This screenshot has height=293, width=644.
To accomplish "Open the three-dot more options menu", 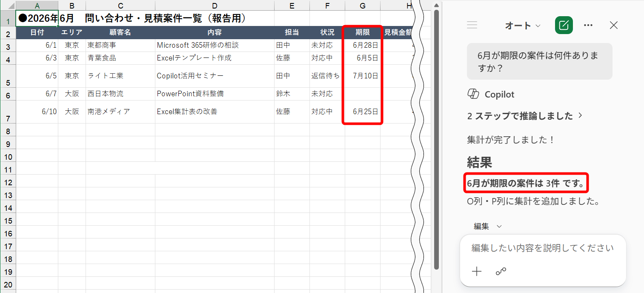I will click(588, 25).
